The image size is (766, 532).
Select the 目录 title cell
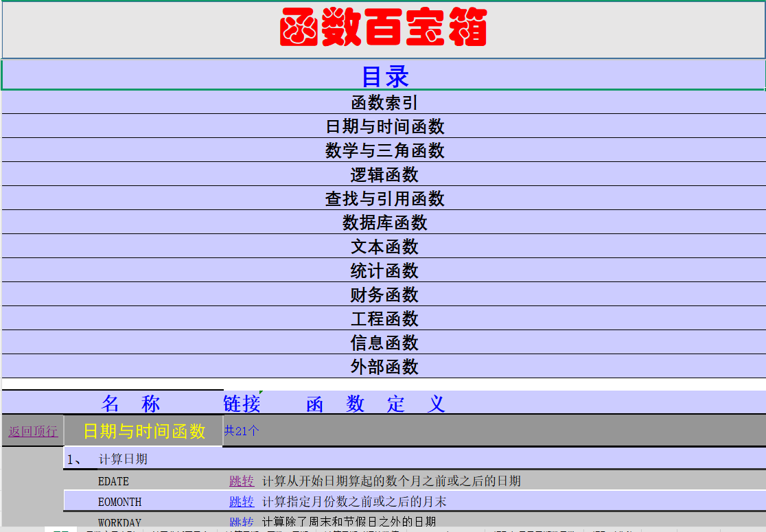(x=383, y=76)
